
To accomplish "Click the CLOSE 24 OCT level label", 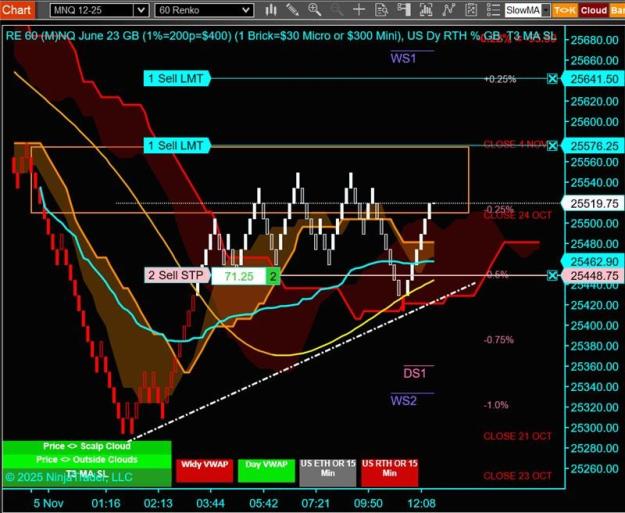I will tap(517, 216).
